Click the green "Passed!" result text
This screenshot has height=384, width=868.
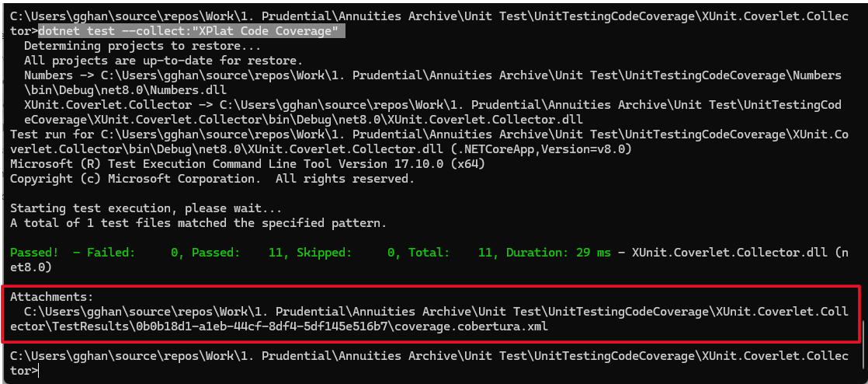click(x=34, y=253)
